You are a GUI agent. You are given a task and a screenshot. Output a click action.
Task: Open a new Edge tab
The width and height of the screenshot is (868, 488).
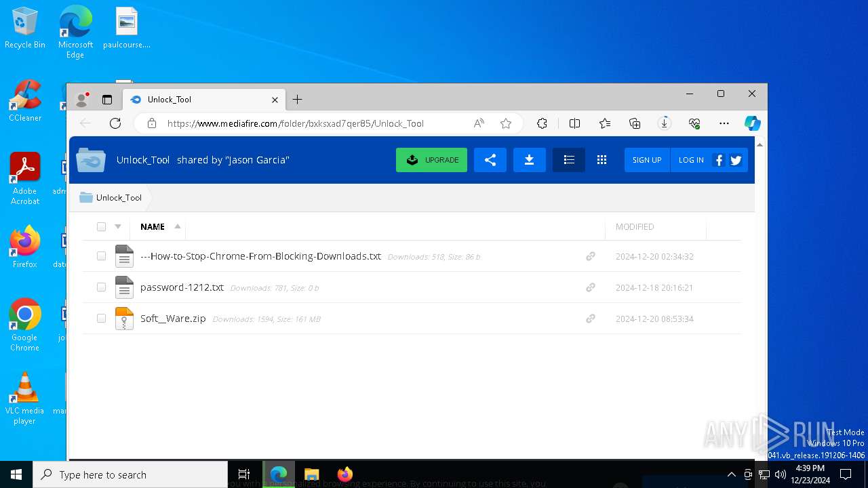[x=297, y=100]
